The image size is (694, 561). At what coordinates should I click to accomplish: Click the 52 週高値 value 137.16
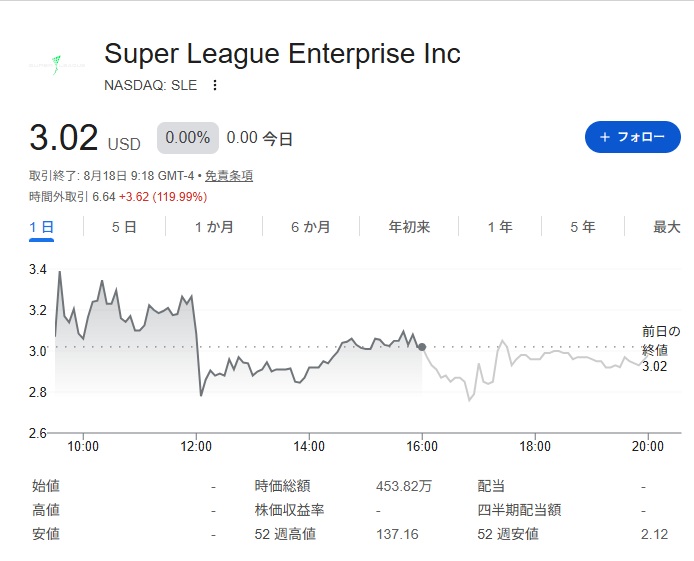click(397, 534)
